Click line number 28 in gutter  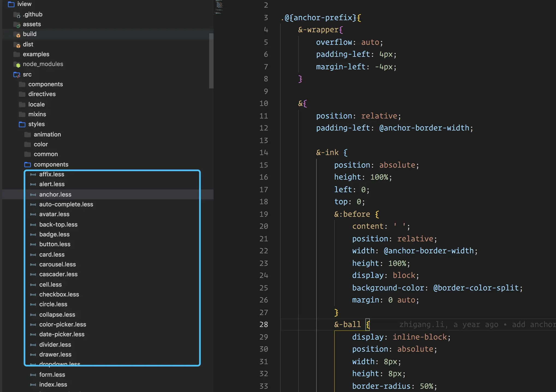tap(264, 325)
